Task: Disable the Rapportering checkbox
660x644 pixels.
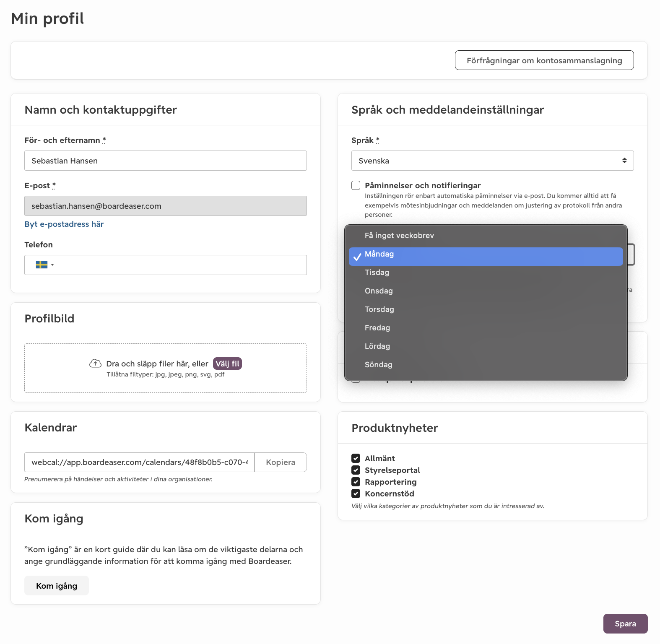Action: (x=356, y=482)
